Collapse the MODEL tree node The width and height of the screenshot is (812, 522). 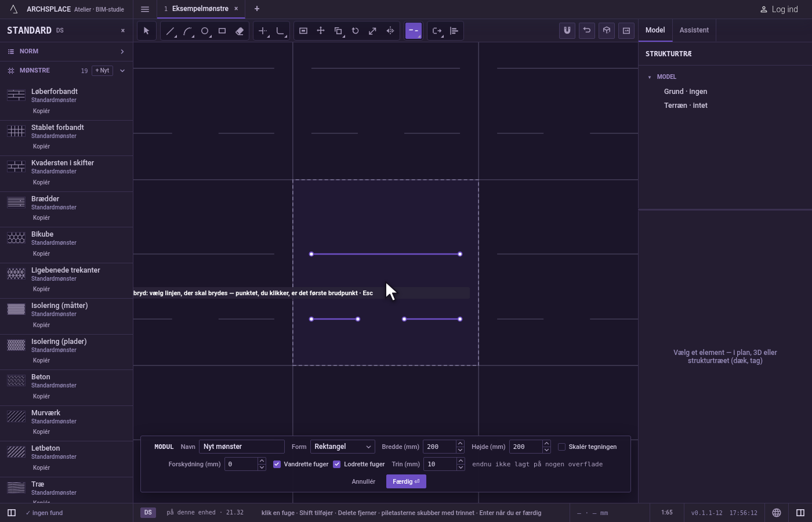click(650, 77)
